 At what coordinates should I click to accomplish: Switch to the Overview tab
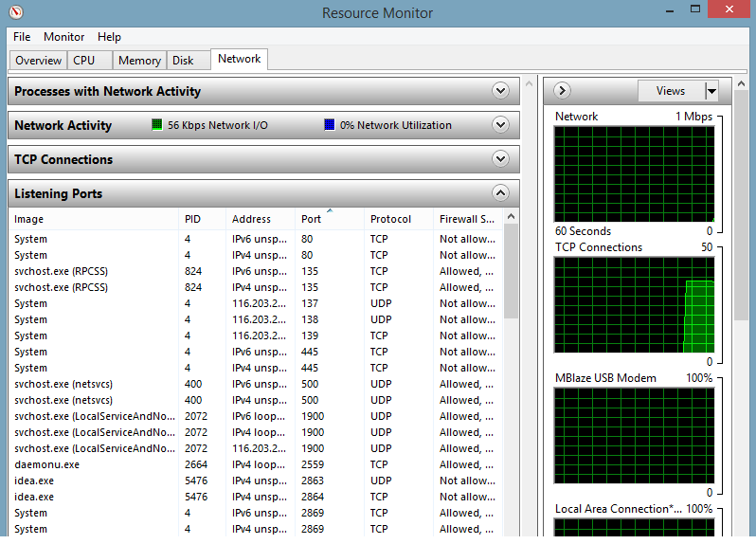[x=38, y=61]
